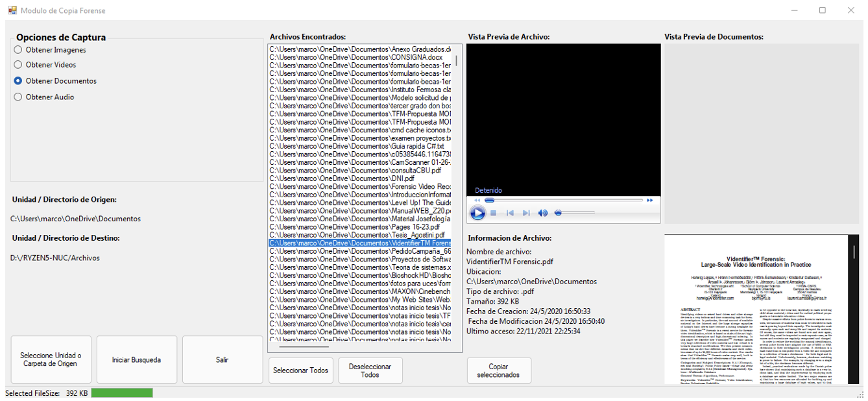Select the Anexo Graduados file row

click(360, 49)
